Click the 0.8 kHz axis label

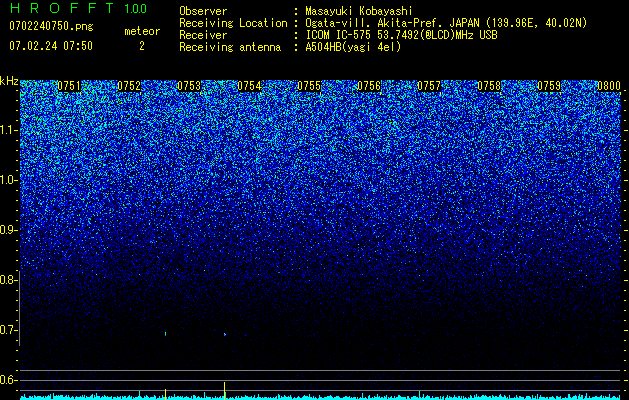(8, 280)
